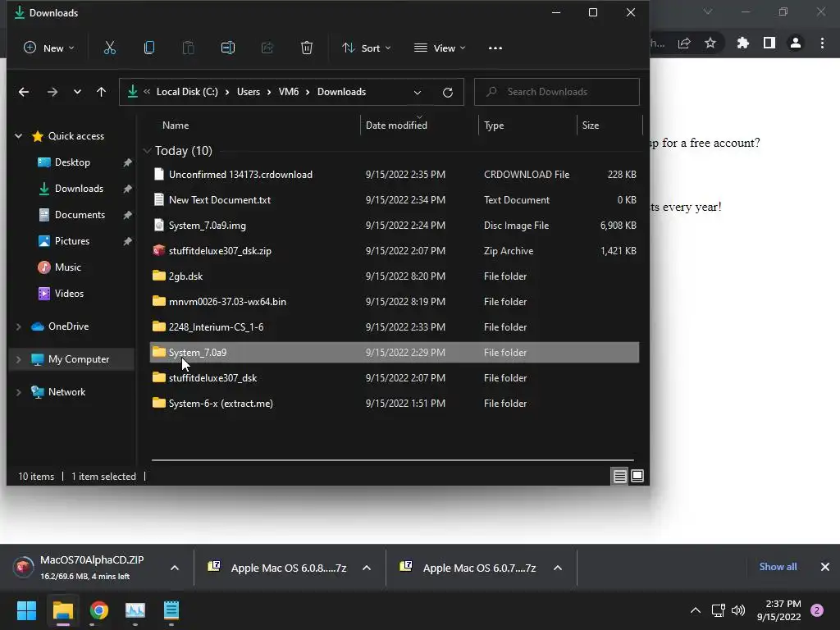Select Pictures in the sidebar
Viewport: 840px width, 630px height.
tap(72, 241)
